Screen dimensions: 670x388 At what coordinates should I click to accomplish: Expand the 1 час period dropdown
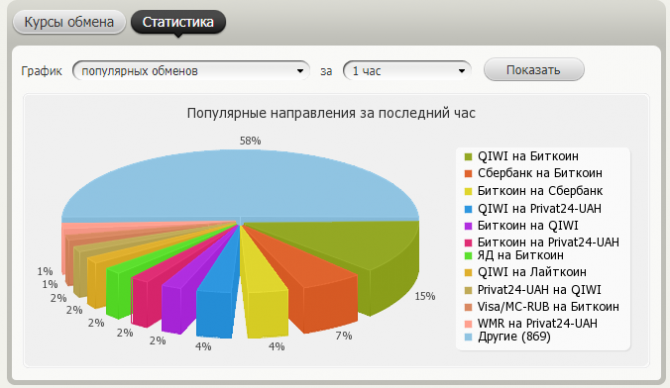tap(407, 71)
